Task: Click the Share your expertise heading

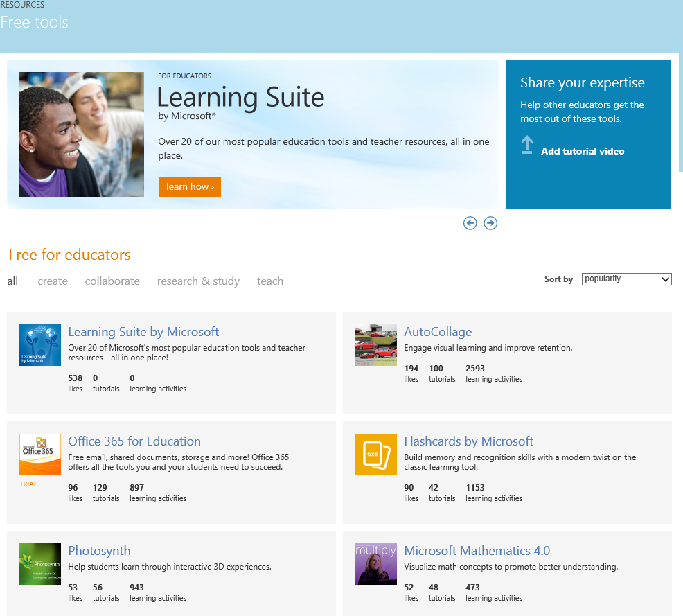Action: [583, 82]
